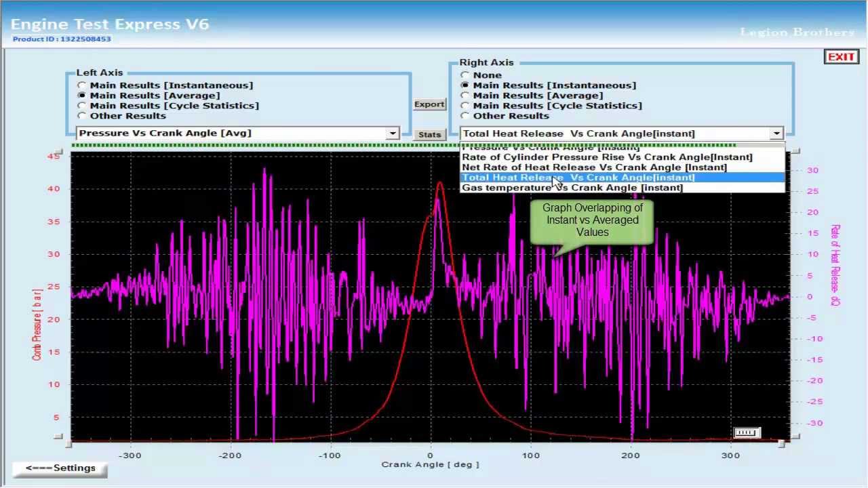Click the small ruler icon inside the chart
This screenshot has width=868, height=488.
pyautogui.click(x=746, y=433)
